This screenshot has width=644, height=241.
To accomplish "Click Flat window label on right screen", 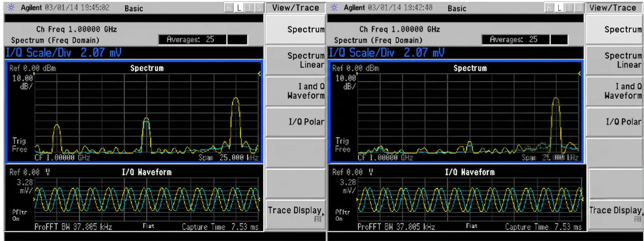I will tap(471, 226).
